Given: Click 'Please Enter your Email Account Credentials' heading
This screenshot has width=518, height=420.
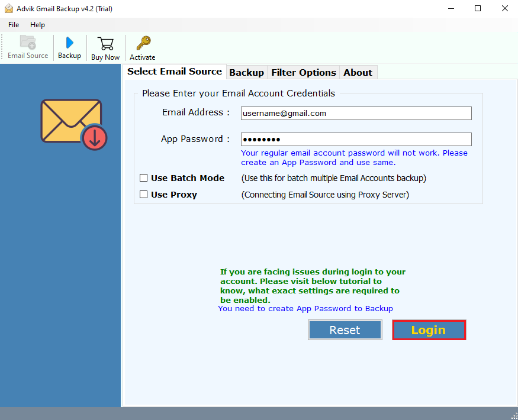Looking at the screenshot, I should (239, 93).
